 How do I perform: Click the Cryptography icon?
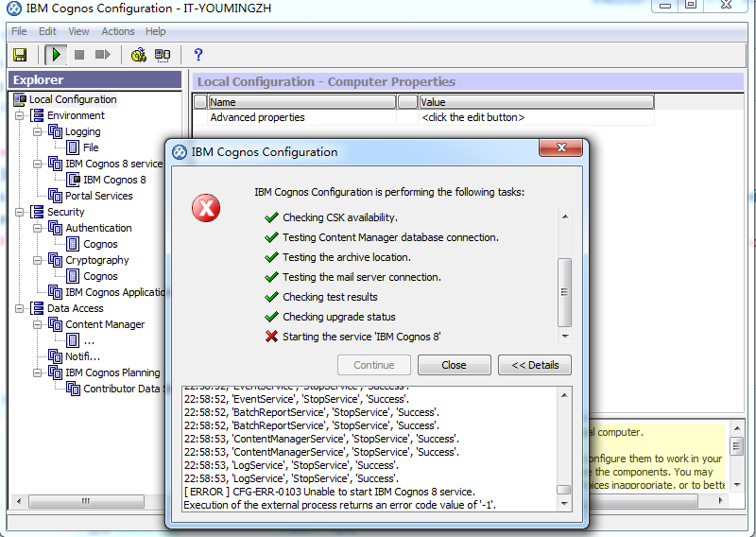[x=55, y=260]
